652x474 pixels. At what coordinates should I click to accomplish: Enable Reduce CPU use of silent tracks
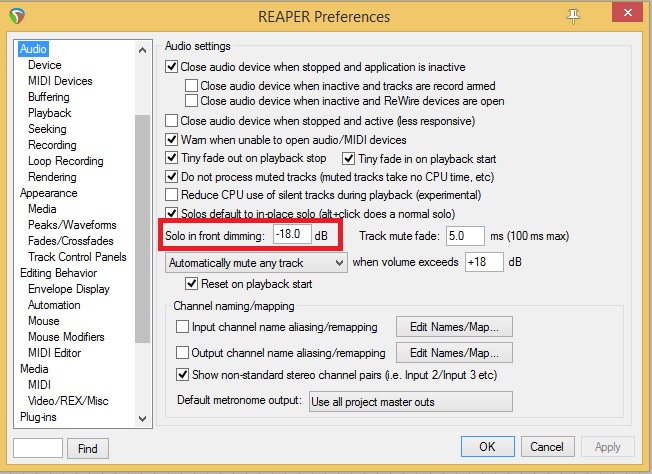[x=171, y=195]
